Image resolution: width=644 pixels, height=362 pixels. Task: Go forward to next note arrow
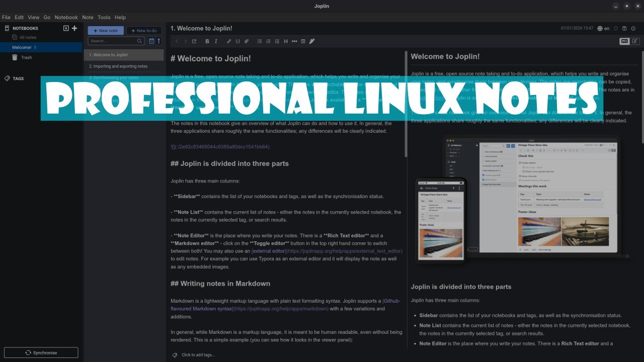pyautogui.click(x=185, y=41)
